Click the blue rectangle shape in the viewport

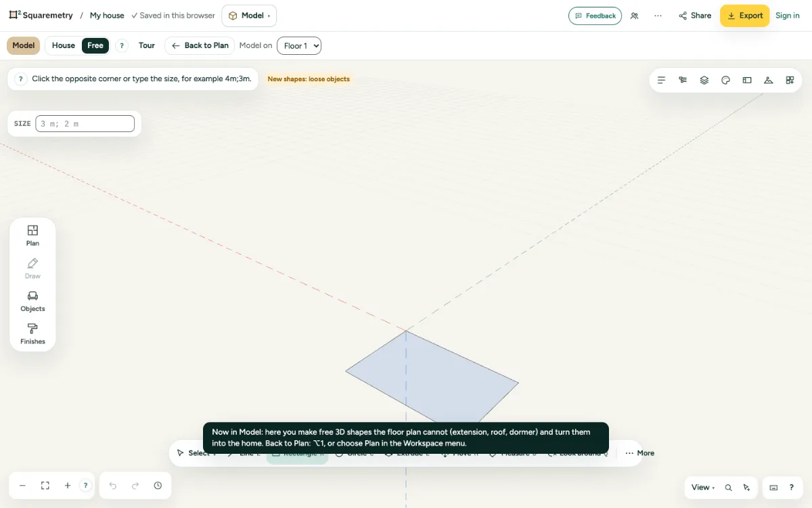point(433,378)
